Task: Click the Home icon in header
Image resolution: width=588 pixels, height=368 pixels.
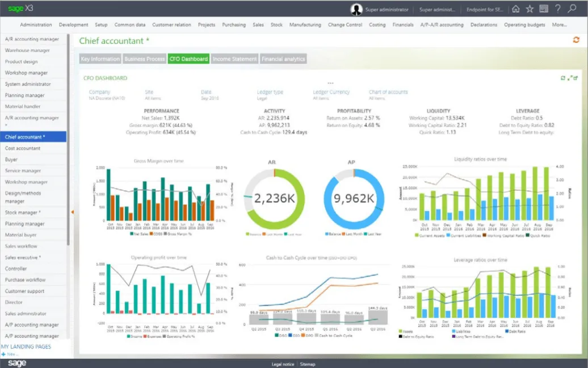Action: pyautogui.click(x=515, y=9)
